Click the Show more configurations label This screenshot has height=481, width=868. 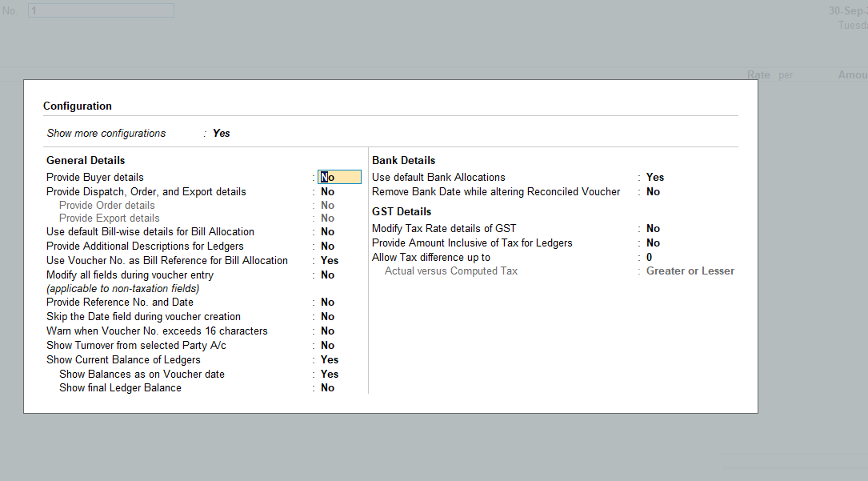[x=106, y=133]
